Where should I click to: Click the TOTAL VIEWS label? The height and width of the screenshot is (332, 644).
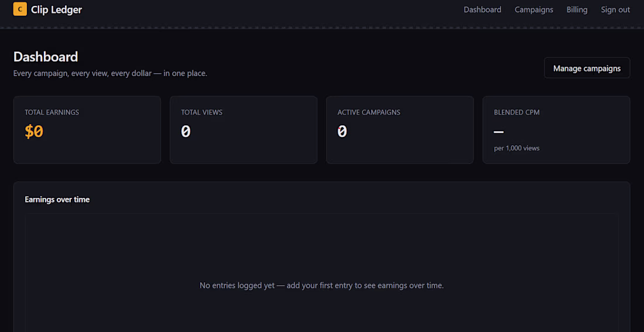(201, 112)
